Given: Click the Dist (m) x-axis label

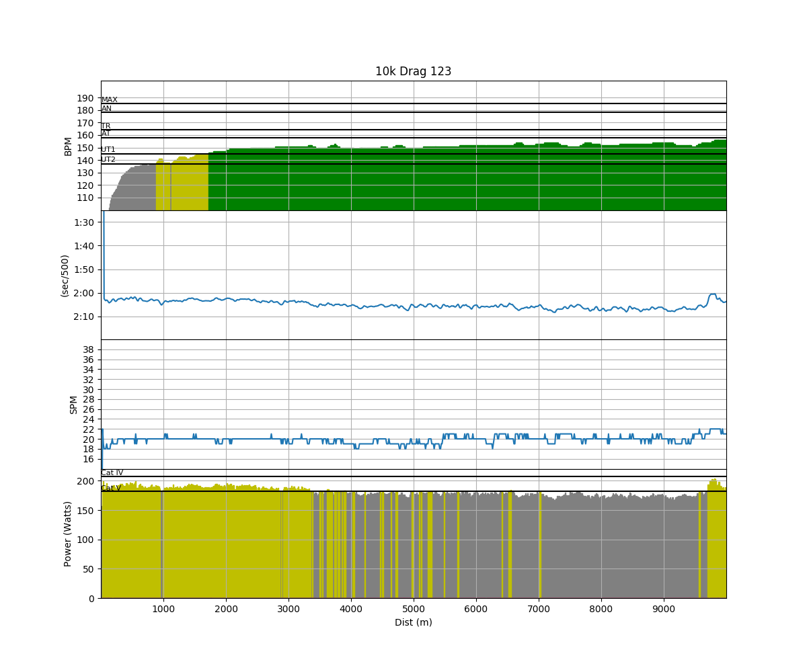Looking at the screenshot, I should (413, 622).
